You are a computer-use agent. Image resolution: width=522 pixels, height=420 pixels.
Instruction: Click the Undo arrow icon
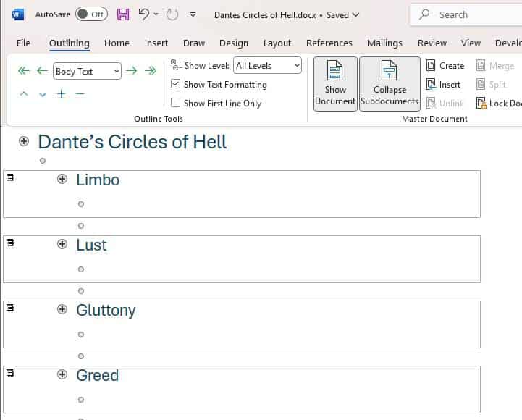pos(143,14)
